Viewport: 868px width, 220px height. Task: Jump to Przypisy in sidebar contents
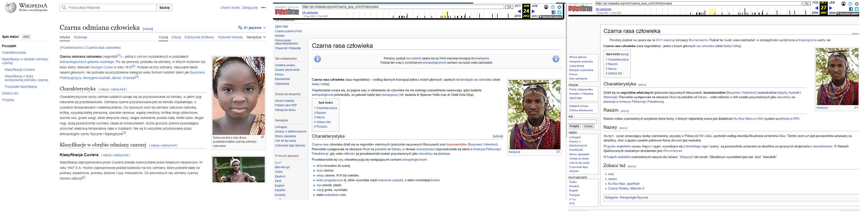pos(8,100)
